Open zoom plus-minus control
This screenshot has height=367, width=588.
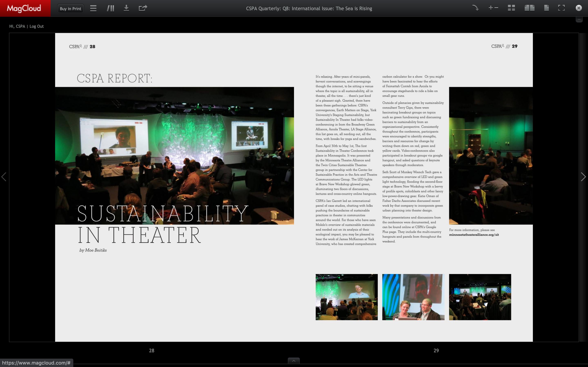[493, 8]
